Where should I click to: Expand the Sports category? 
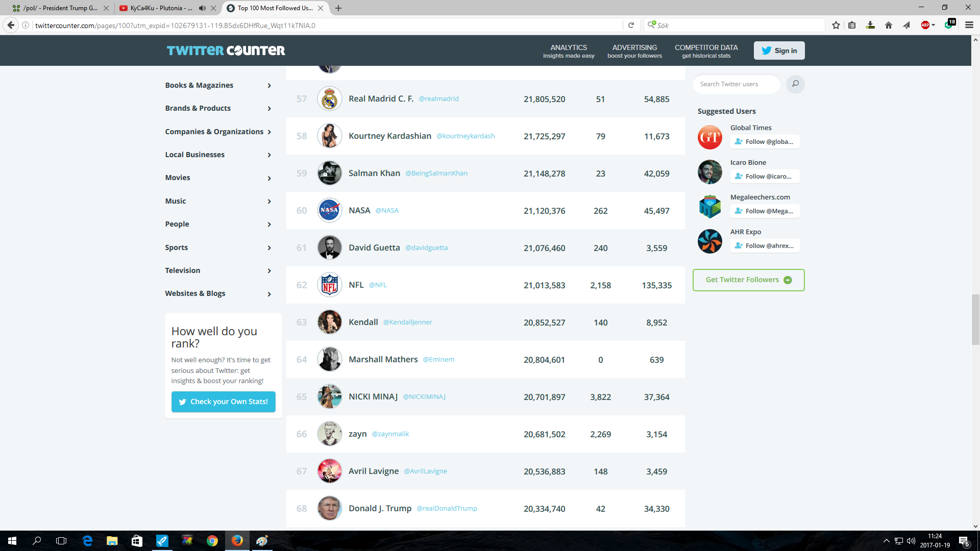click(218, 247)
